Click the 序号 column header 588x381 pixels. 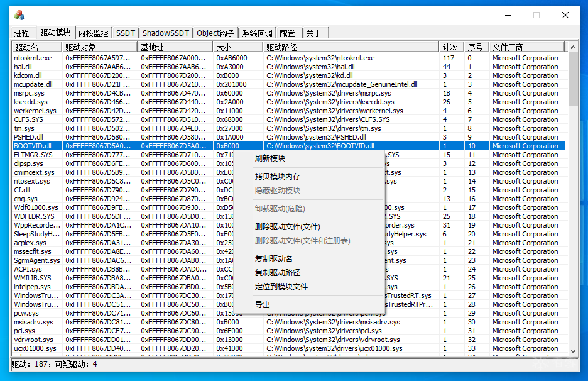click(476, 47)
